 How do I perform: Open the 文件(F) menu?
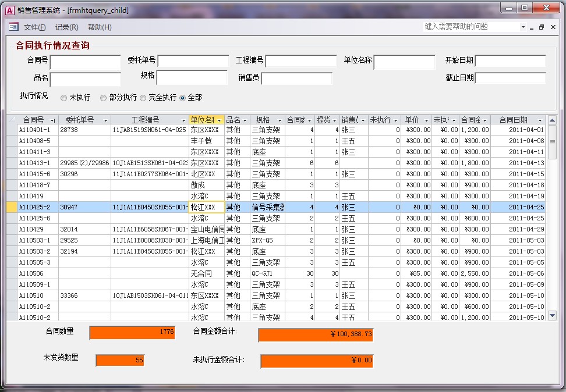35,27
